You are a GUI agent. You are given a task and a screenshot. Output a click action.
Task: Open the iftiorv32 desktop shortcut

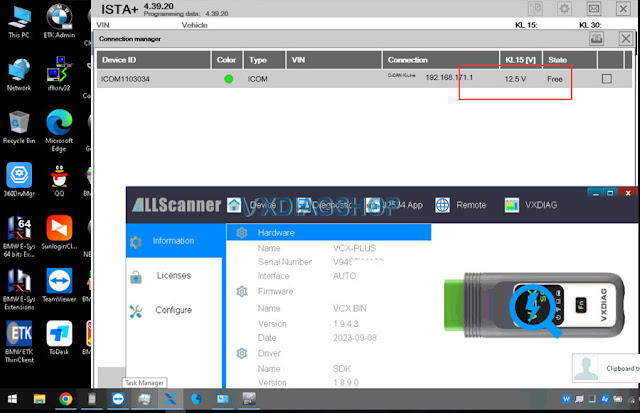tap(59, 74)
